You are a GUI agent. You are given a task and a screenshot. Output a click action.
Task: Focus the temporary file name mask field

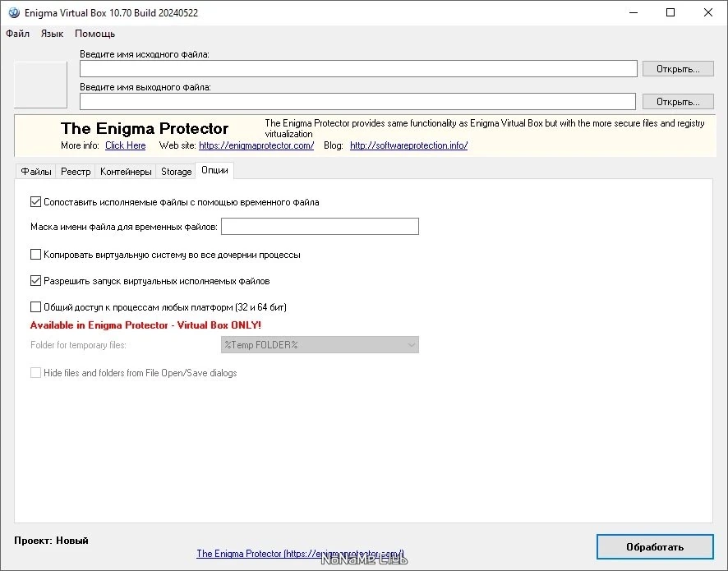320,227
